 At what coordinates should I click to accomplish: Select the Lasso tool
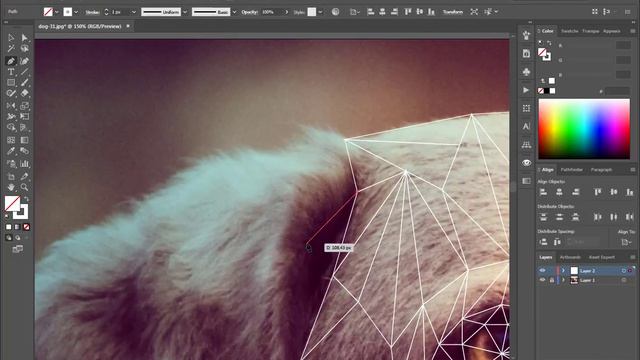24,49
